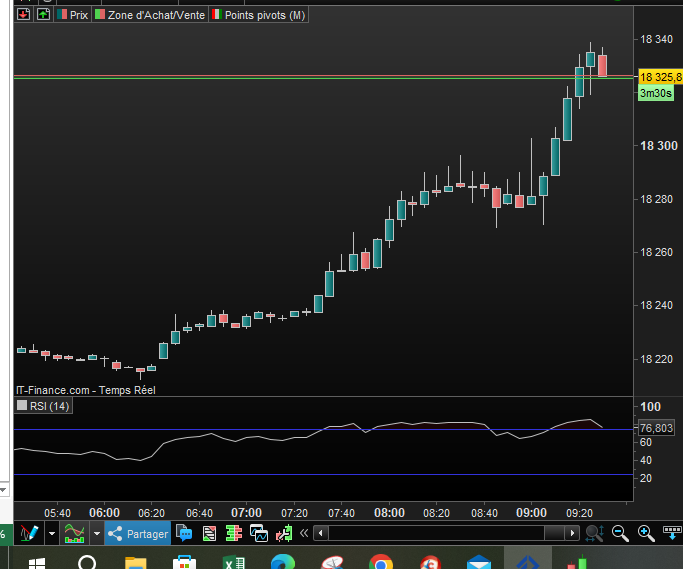The width and height of the screenshot is (683, 569).
Task: Open Microsoft Store from taskbar
Action: point(184,562)
